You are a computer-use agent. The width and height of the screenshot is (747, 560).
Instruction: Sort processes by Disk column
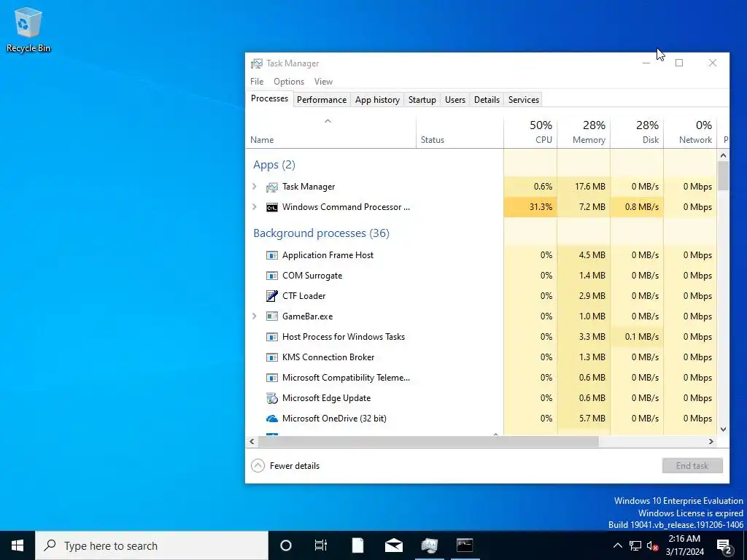(x=637, y=132)
